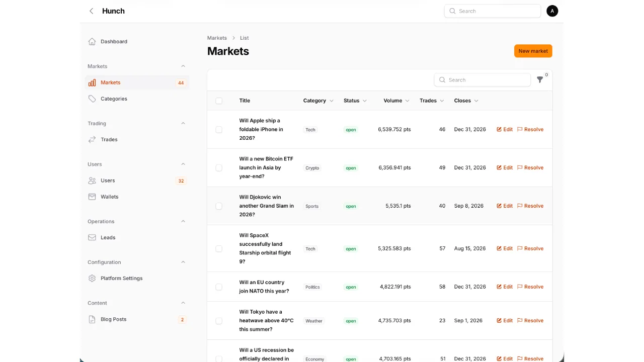Screen dimensions: 644x362
Task: Check the SpaceX Starship row checkbox
Action: (219, 249)
